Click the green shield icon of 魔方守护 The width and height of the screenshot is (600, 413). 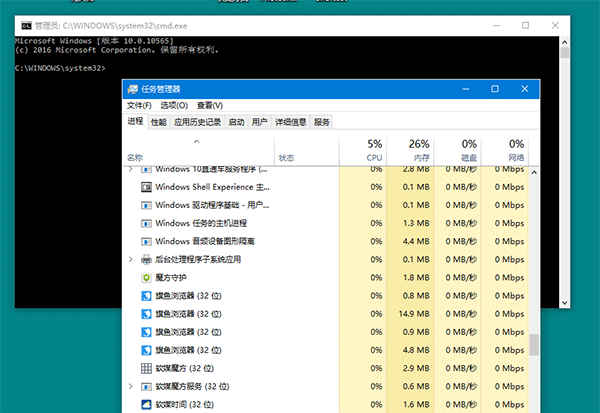(146, 278)
